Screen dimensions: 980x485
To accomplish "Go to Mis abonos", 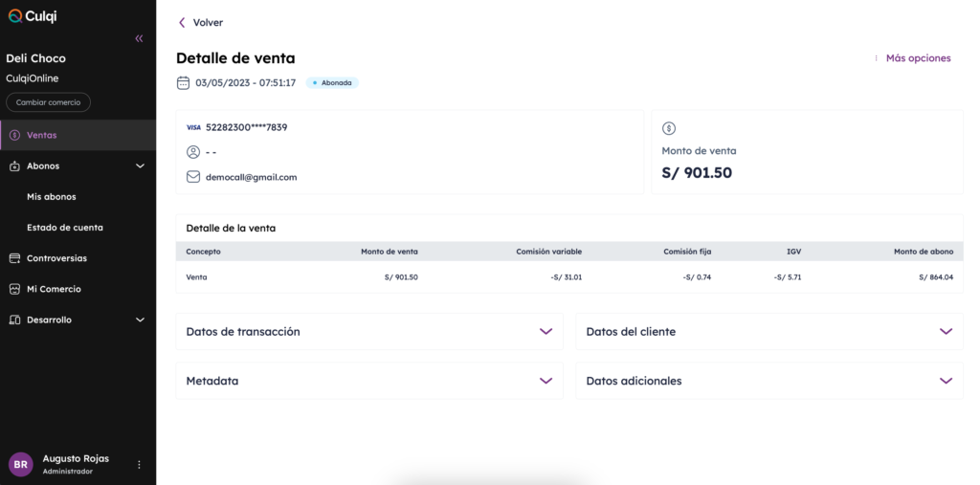I will 52,197.
